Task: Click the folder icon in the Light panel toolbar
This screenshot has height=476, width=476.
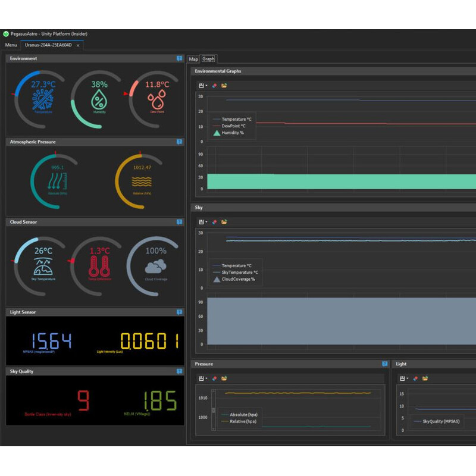Action: coord(425,378)
